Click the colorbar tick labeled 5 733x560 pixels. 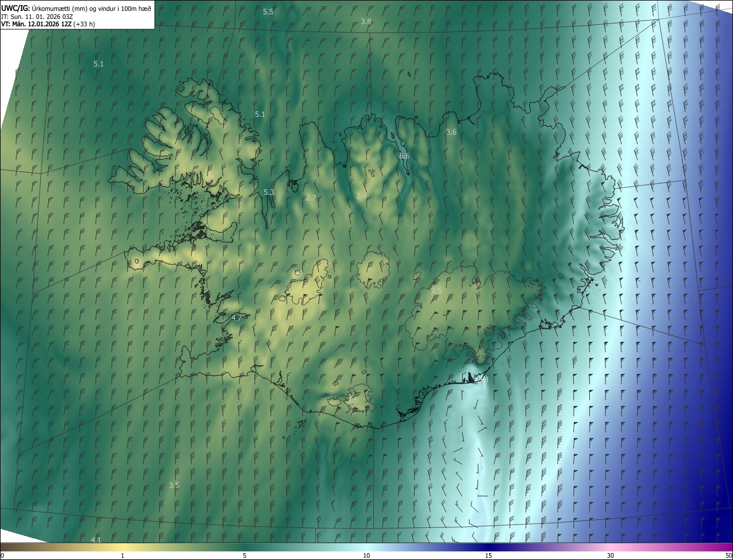[245, 555]
